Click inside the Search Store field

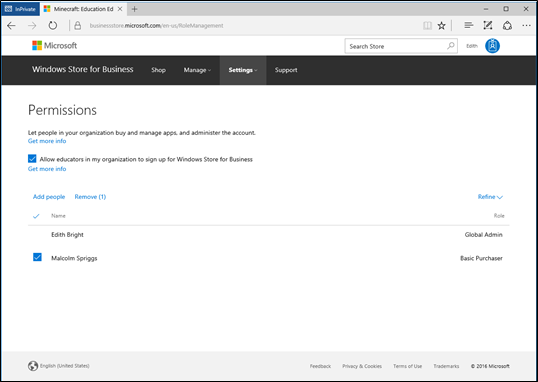pyautogui.click(x=396, y=46)
